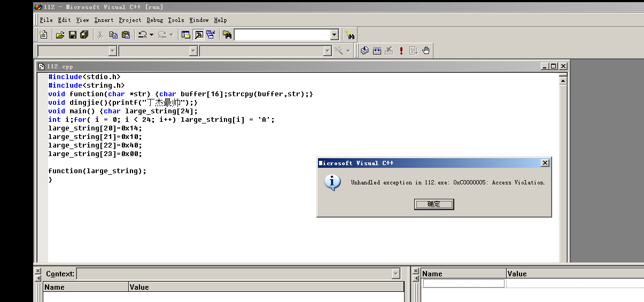The image size is (644, 302).
Task: Click the Unhandled exception message text
Action: (x=448, y=183)
